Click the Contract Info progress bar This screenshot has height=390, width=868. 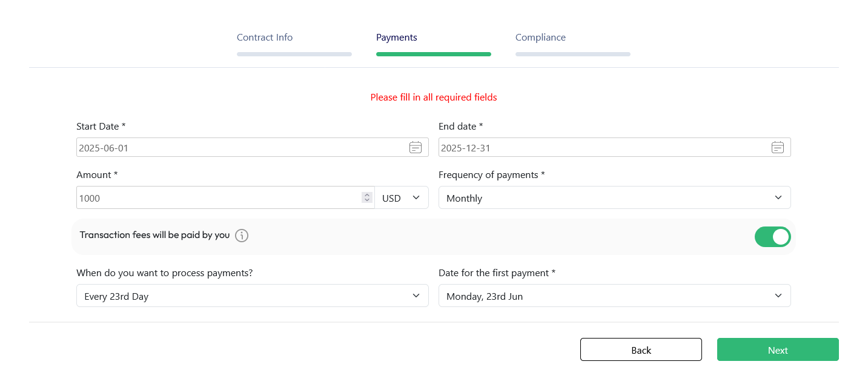[294, 54]
